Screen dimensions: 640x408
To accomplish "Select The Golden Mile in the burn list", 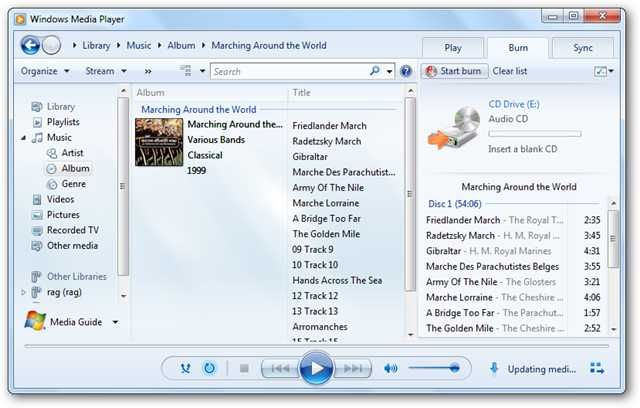I will click(x=513, y=328).
